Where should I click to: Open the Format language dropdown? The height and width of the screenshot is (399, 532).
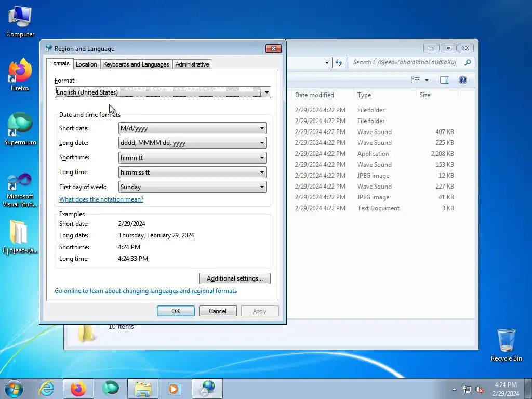click(163, 92)
